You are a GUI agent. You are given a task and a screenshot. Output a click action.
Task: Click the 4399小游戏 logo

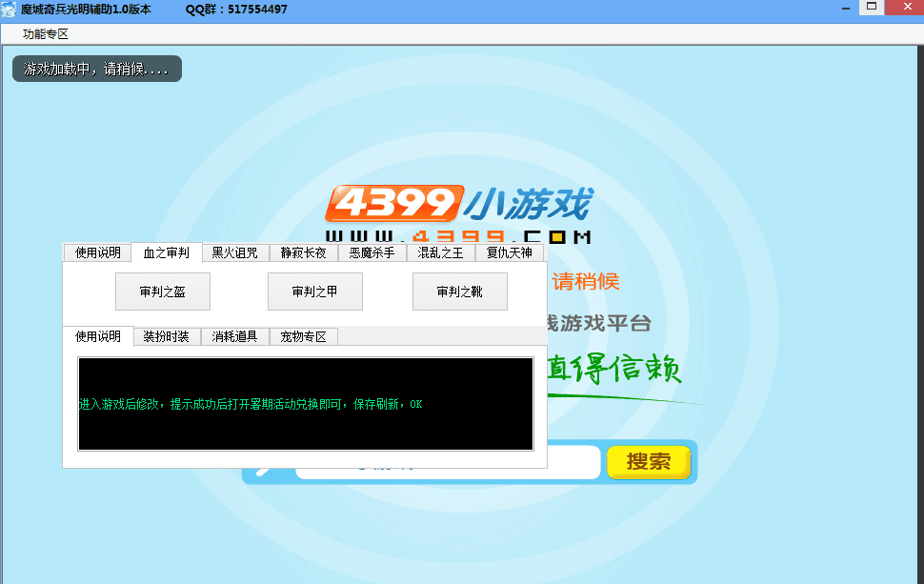click(458, 205)
